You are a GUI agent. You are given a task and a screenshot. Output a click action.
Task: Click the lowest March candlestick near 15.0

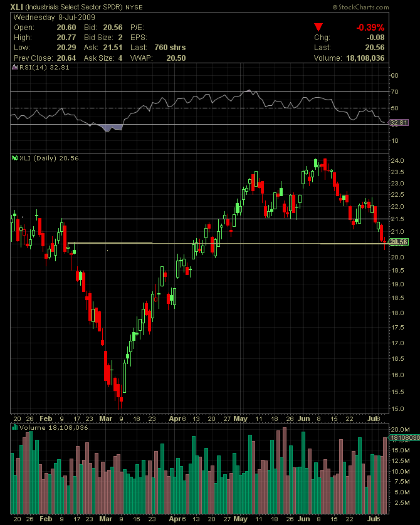[118, 395]
